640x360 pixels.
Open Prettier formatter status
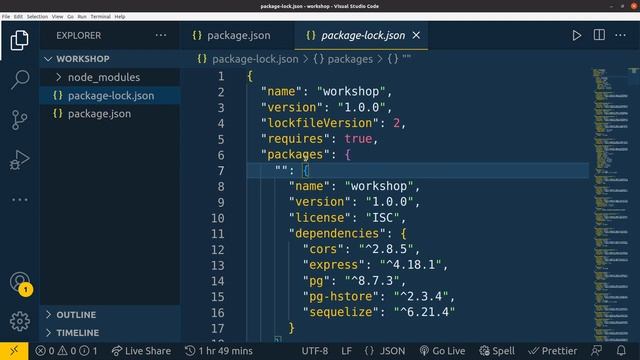(x=553, y=351)
